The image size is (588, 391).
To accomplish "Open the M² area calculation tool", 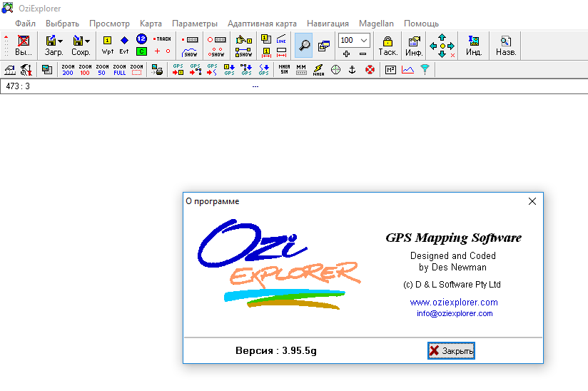I will [x=390, y=69].
